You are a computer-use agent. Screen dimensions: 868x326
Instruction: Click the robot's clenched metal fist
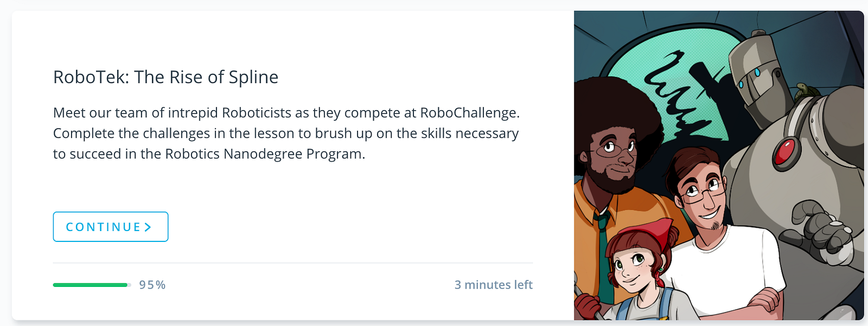821,231
